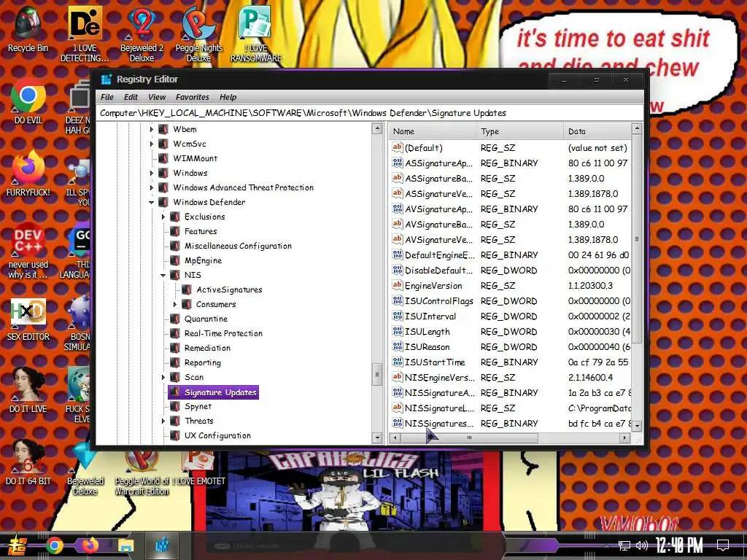This screenshot has width=747, height=560.
Task: Expand Windows Advanced Threat Protection key
Action: 152,187
